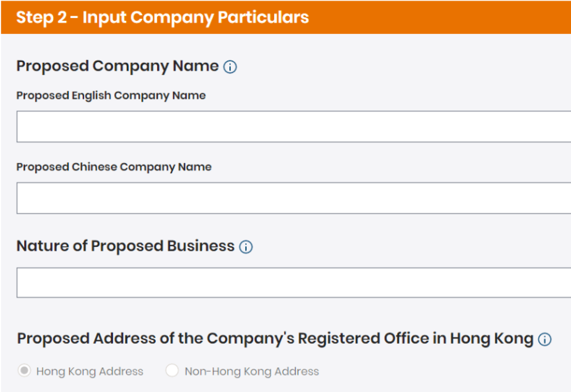Click the Proposed English Company Name text field
Image resolution: width=571 pixels, height=392 pixels.
[x=293, y=127]
